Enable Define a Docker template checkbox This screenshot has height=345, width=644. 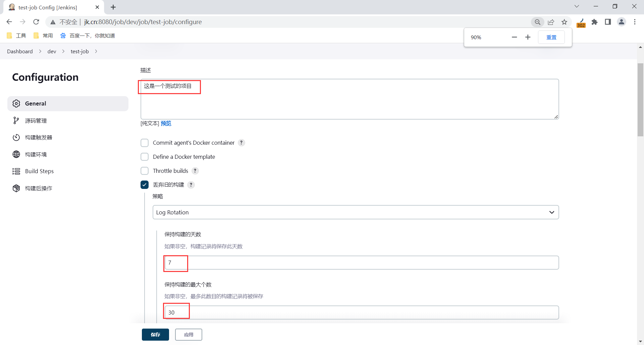[x=145, y=157]
